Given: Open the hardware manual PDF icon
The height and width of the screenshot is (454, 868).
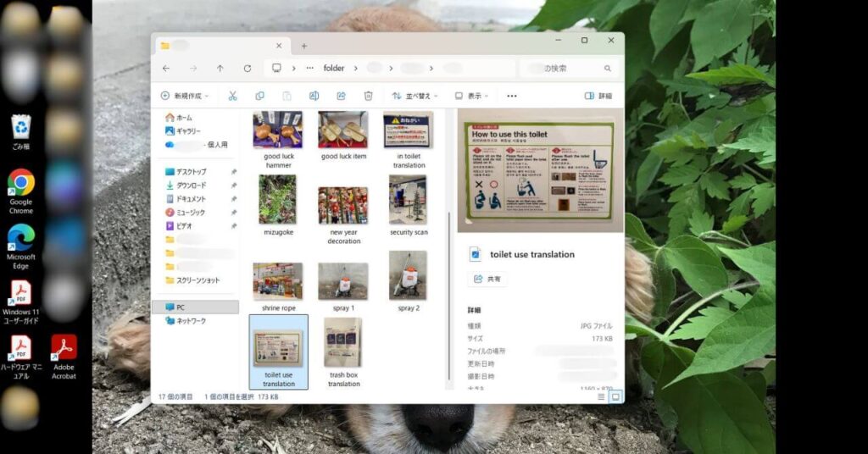Looking at the screenshot, I should point(21,357).
